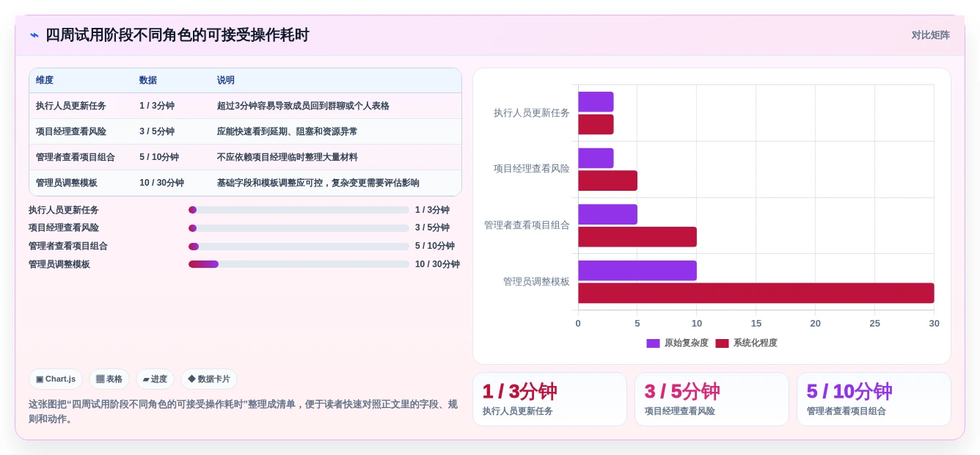Click table cell 执行人员更新任务
The height and width of the screenshot is (455, 980).
point(71,106)
